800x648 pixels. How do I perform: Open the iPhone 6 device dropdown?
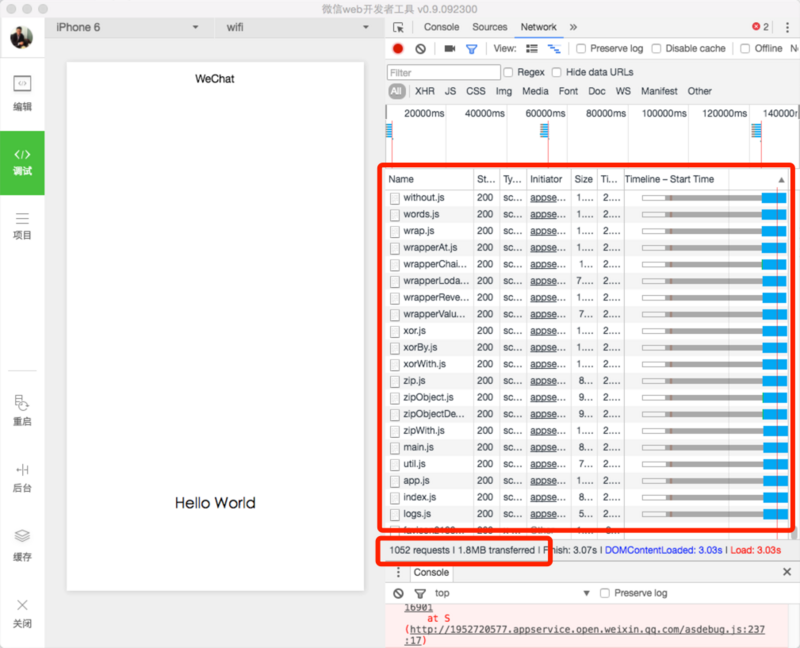click(x=126, y=27)
